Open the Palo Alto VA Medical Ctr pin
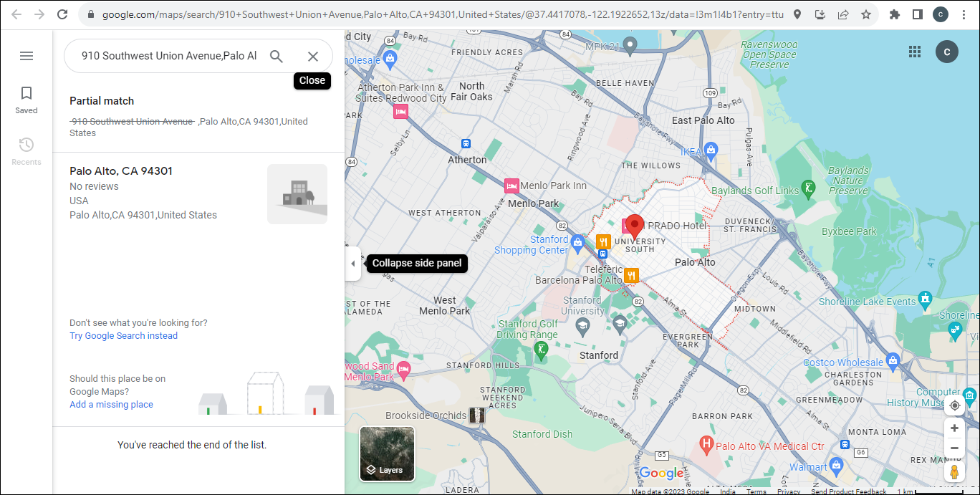980x495 pixels. [x=707, y=445]
